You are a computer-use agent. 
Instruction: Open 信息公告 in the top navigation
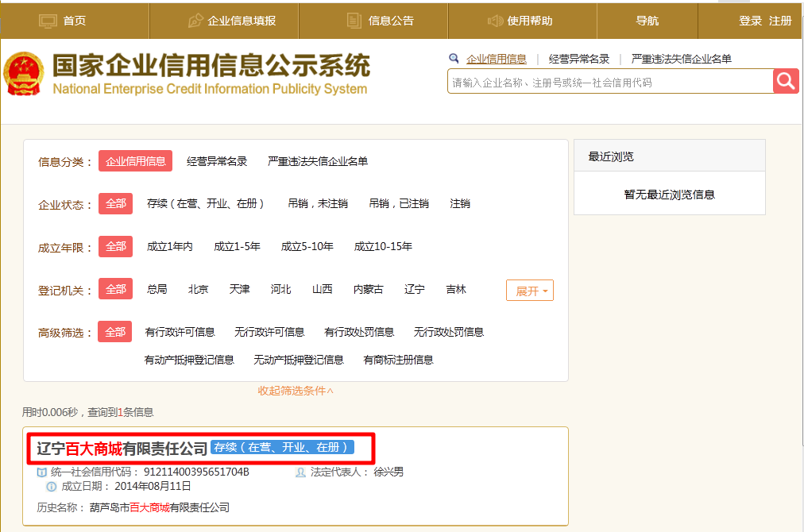[391, 21]
